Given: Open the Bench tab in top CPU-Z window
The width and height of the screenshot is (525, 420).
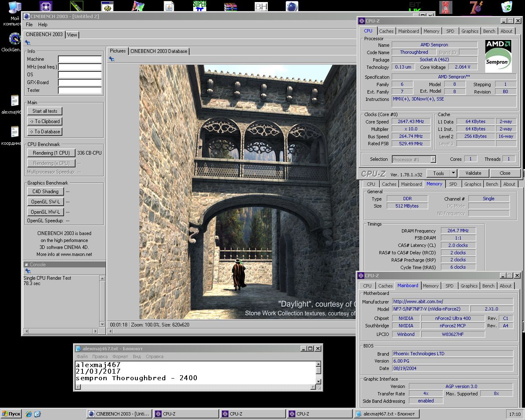Looking at the screenshot, I should (489, 31).
